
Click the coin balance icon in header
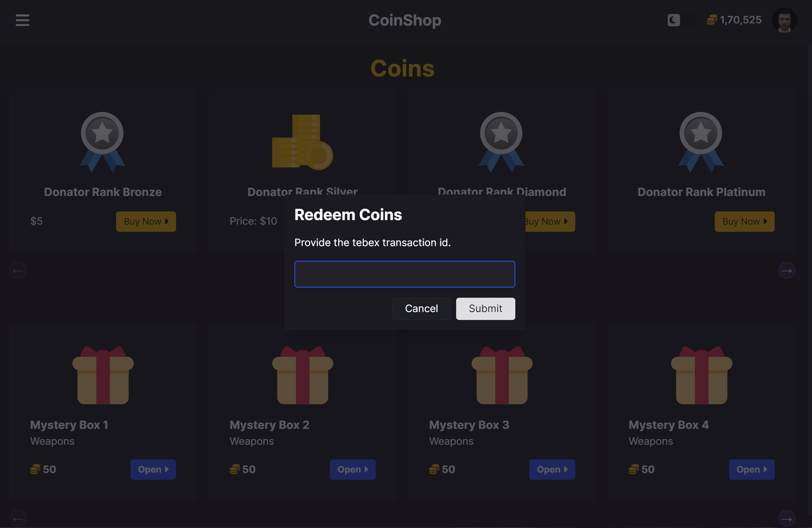tap(712, 20)
